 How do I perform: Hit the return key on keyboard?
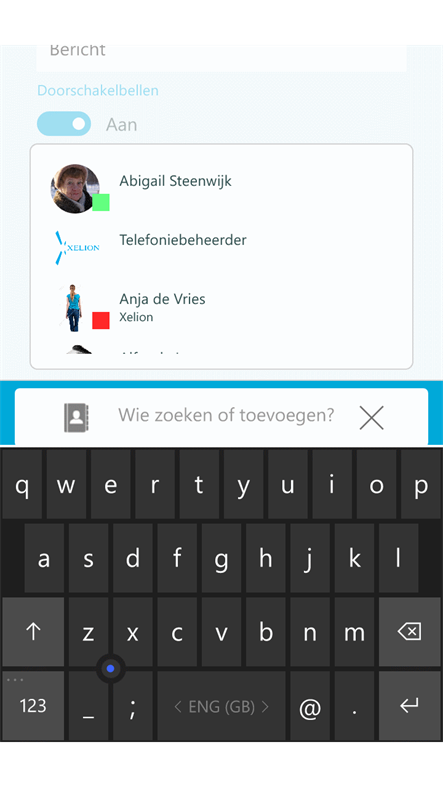tap(409, 706)
